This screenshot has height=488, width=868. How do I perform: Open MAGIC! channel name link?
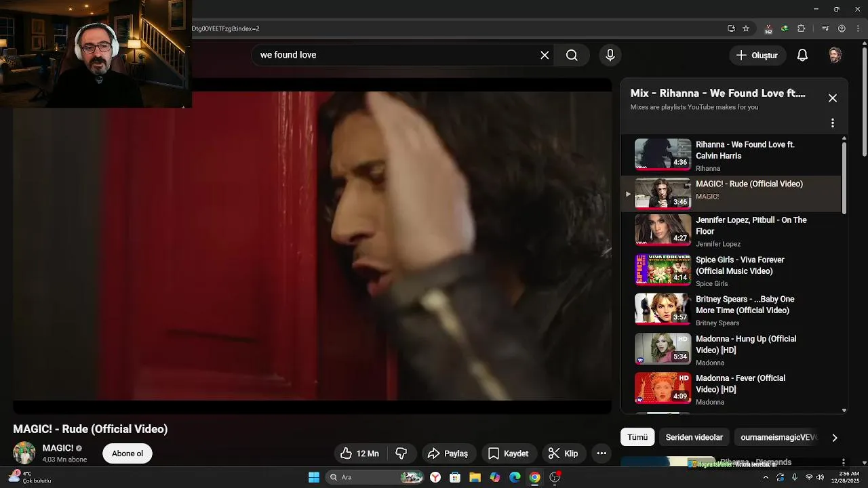point(58,448)
